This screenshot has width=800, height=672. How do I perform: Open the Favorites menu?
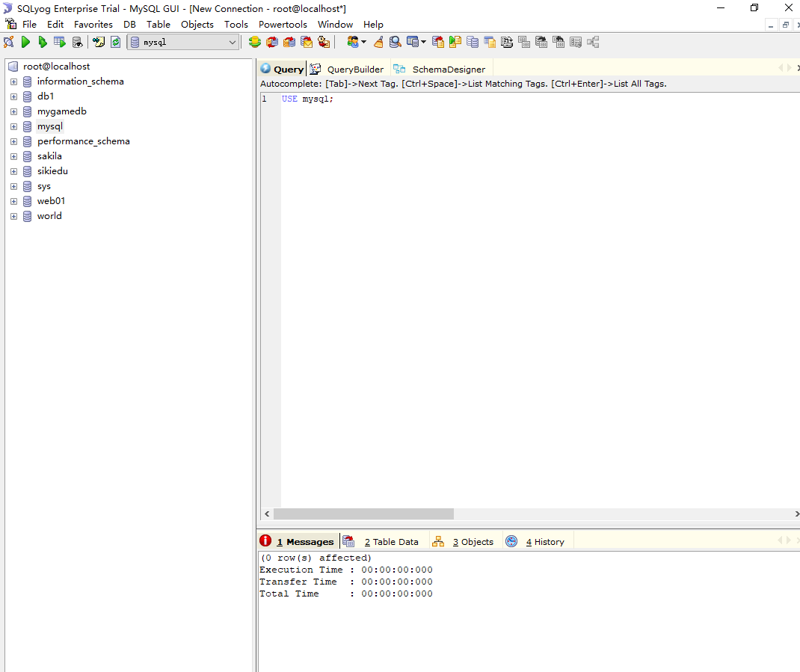tap(93, 25)
